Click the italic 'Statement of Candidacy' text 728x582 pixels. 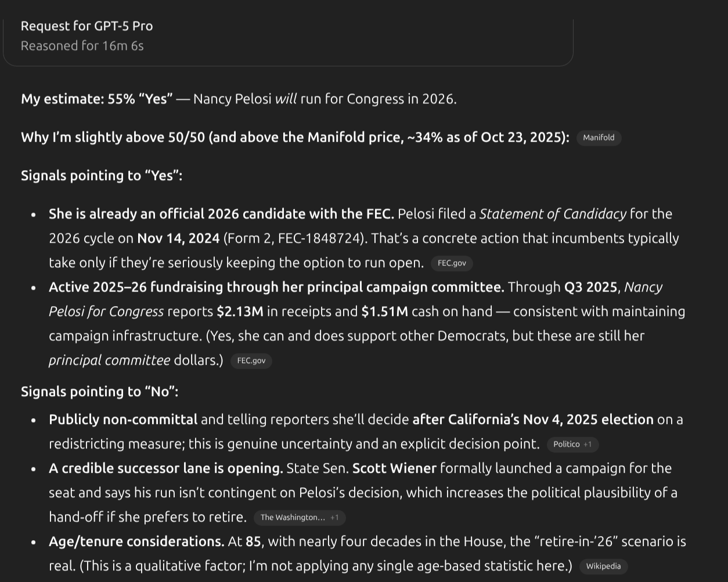click(x=553, y=214)
